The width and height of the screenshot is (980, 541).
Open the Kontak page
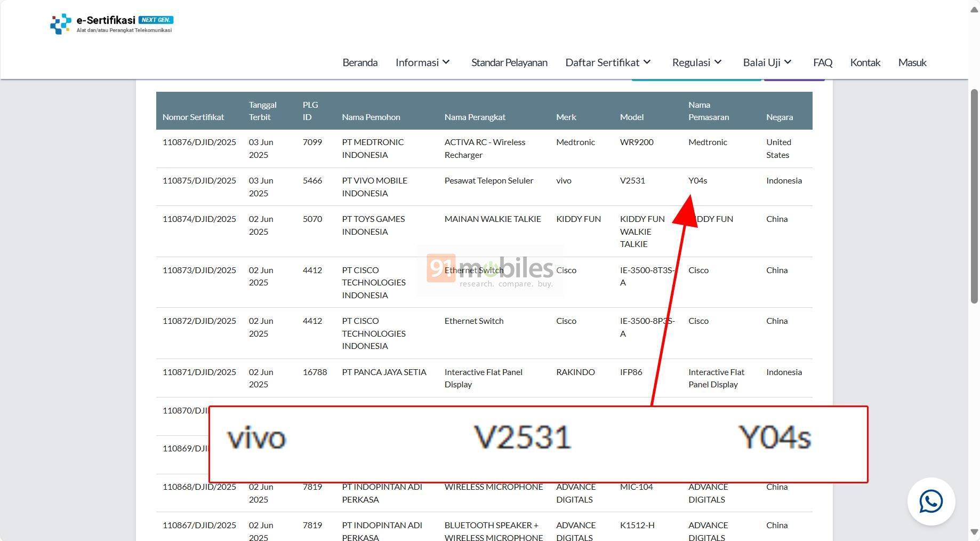(865, 62)
